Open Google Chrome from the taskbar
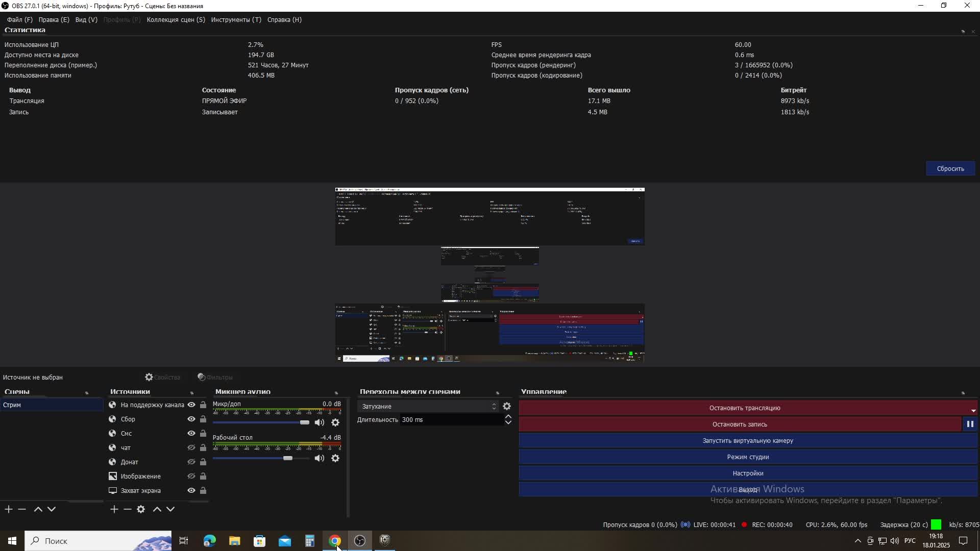This screenshot has width=980, height=551. [x=335, y=541]
